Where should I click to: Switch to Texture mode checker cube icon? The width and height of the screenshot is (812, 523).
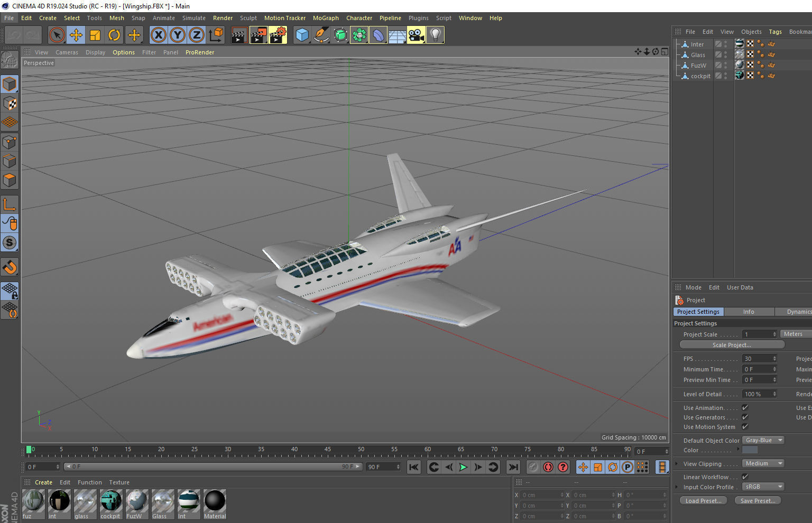point(10,103)
